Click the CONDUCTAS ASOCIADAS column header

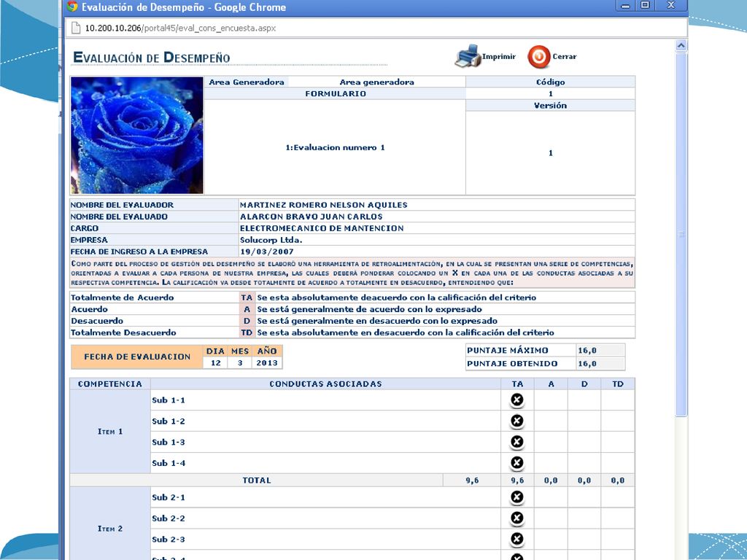click(325, 384)
